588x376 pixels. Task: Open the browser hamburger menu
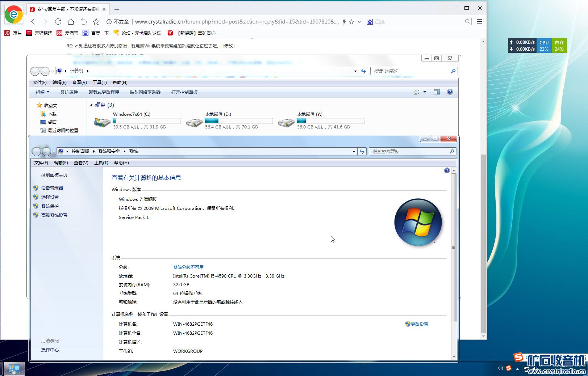[479, 22]
